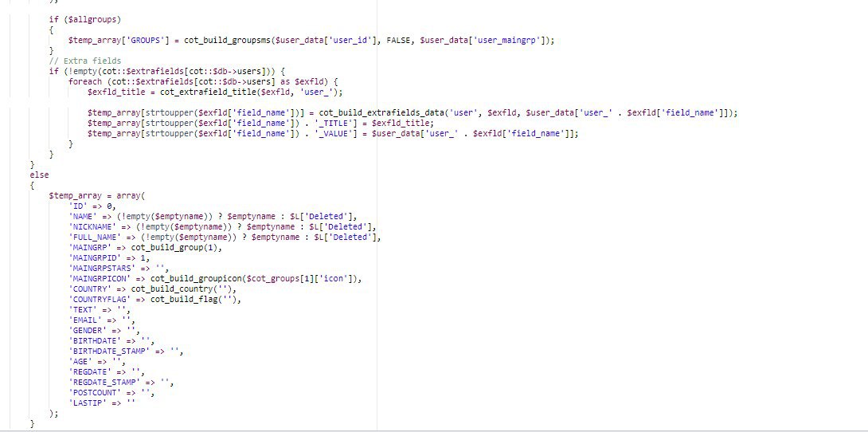Click the $temp_array['GROUPS'] variable
The height and width of the screenshot is (432, 868).
click(x=119, y=40)
